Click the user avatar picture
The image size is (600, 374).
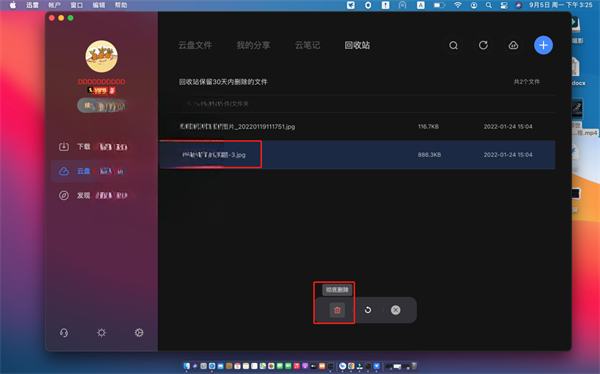[101, 56]
